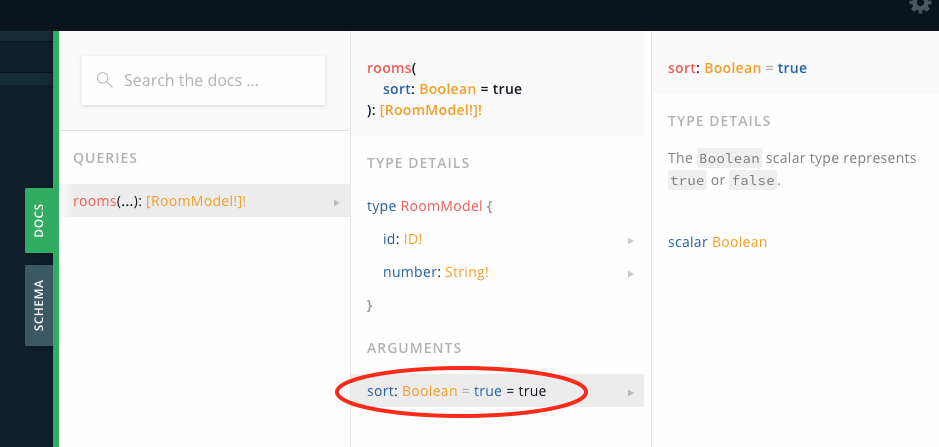This screenshot has height=447, width=939.
Task: Click Boolean type in rooms signature
Action: [447, 89]
